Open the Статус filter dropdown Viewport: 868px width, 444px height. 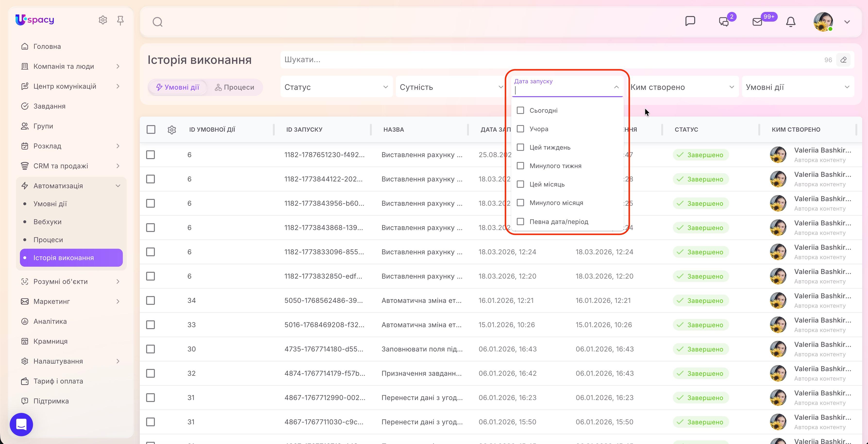point(336,87)
